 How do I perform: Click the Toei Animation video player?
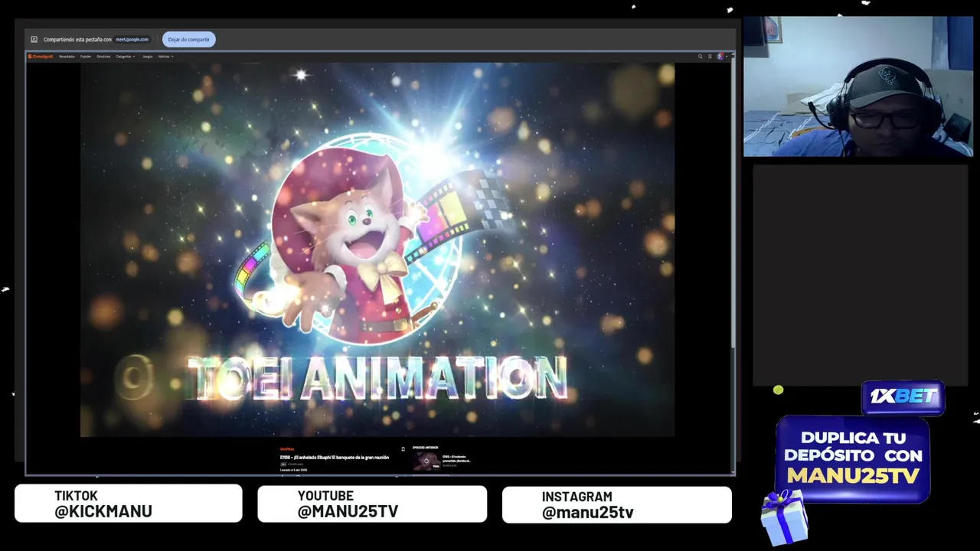(377, 249)
